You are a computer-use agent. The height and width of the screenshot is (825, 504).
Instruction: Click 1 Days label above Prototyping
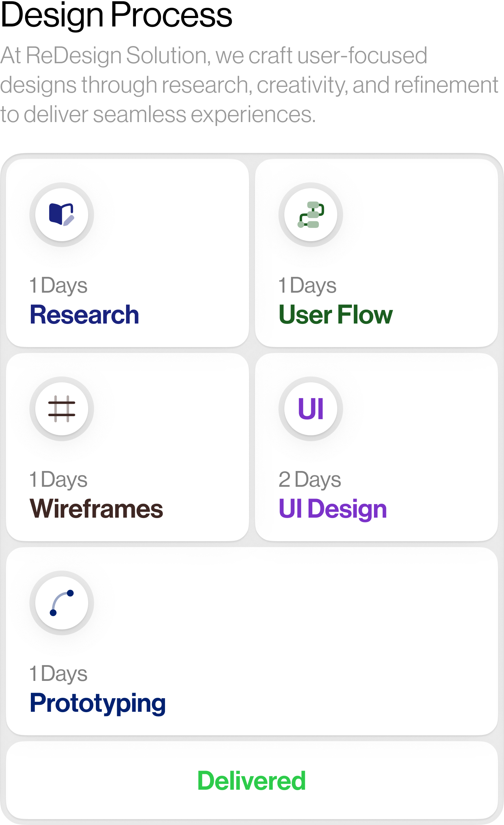click(x=59, y=674)
